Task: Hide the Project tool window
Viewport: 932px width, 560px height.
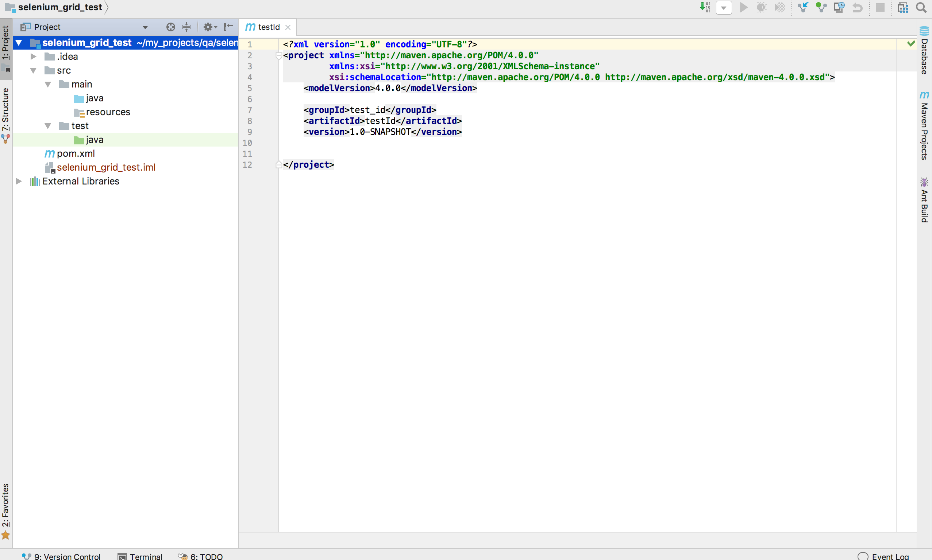Action: 228,27
